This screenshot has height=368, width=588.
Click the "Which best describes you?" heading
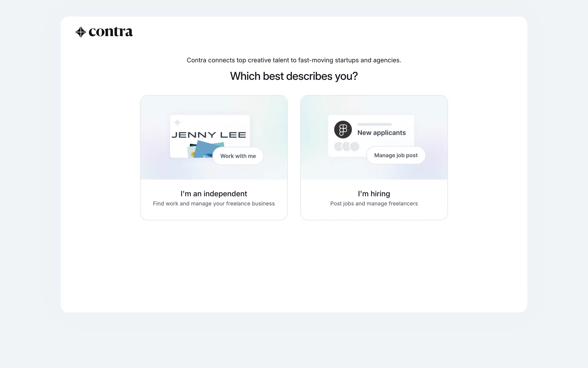[294, 76]
